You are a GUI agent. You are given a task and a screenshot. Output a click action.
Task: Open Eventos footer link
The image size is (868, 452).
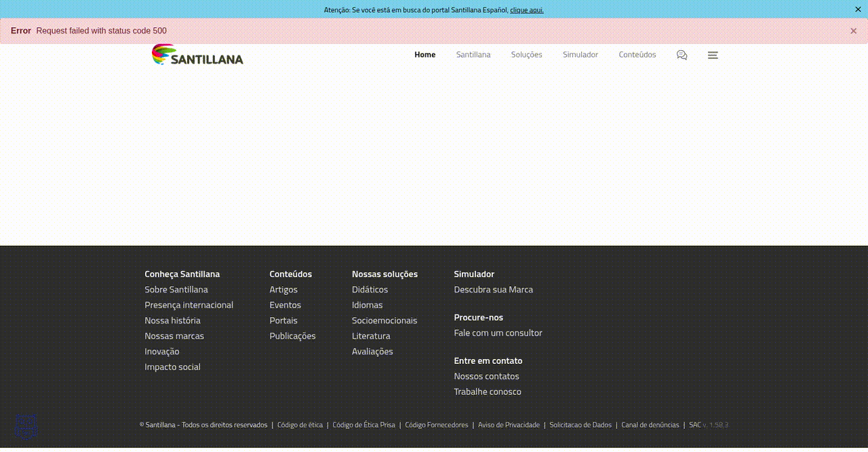tap(285, 305)
